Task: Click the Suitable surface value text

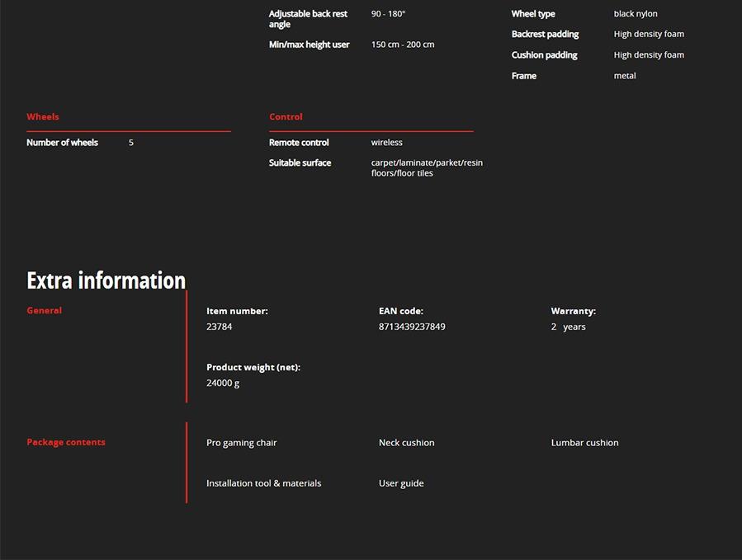Action: 427,168
